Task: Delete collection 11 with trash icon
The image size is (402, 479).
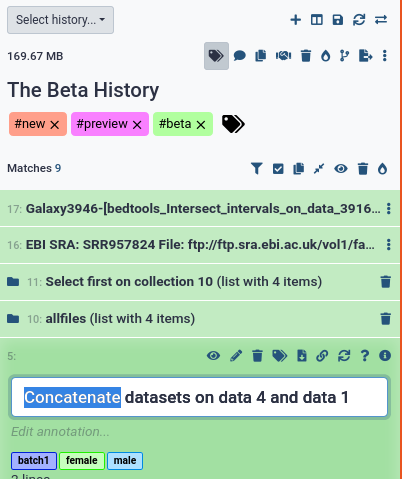Action: (x=386, y=282)
